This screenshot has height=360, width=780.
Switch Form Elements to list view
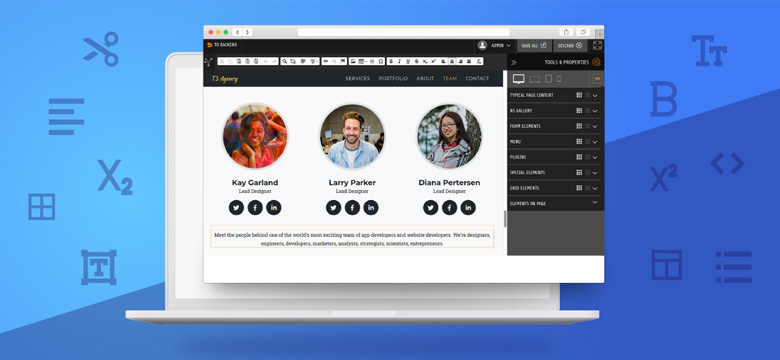(x=587, y=126)
